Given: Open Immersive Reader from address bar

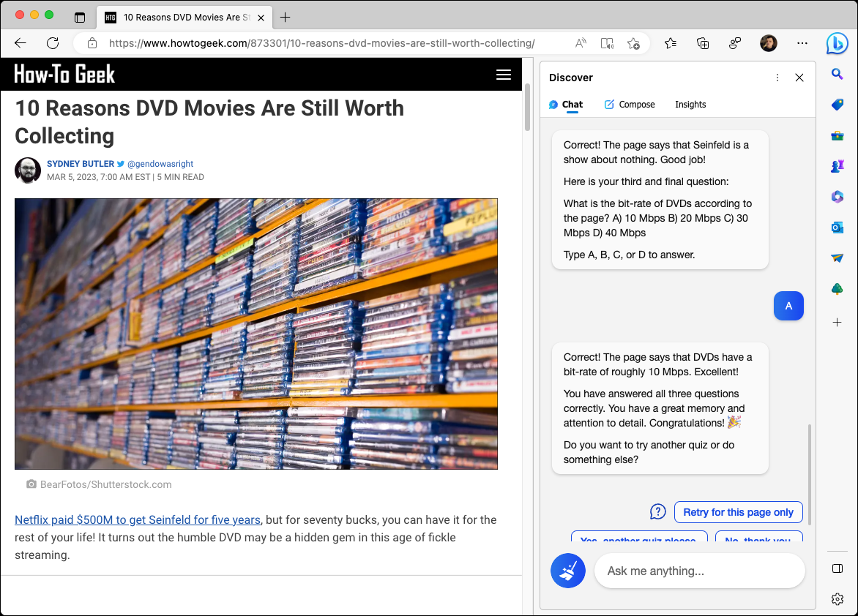Looking at the screenshot, I should pyautogui.click(x=607, y=43).
